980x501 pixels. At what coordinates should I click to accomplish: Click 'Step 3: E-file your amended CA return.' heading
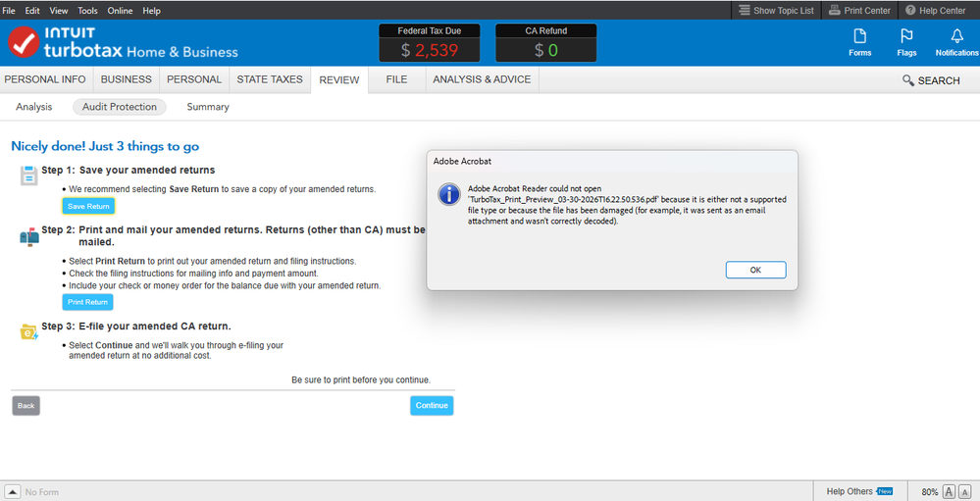[x=136, y=326]
